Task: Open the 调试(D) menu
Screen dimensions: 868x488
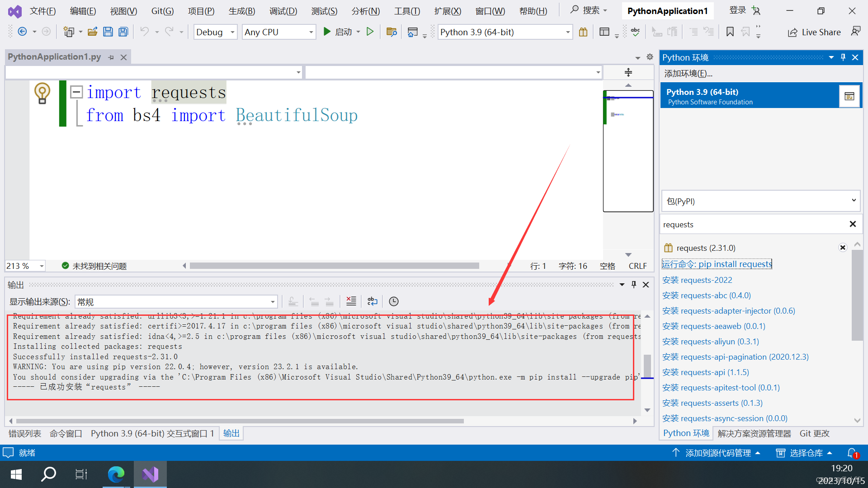Action: pos(283,11)
